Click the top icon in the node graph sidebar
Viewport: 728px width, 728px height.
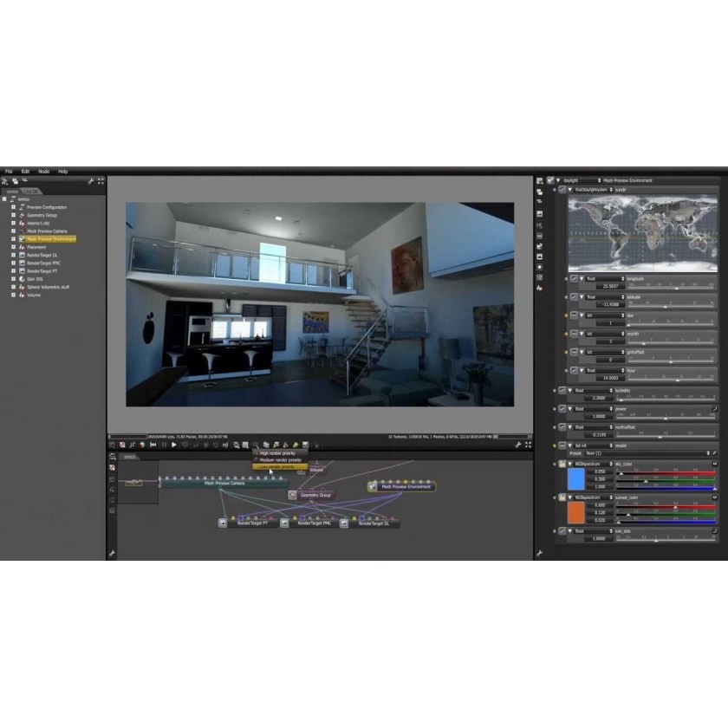113,457
